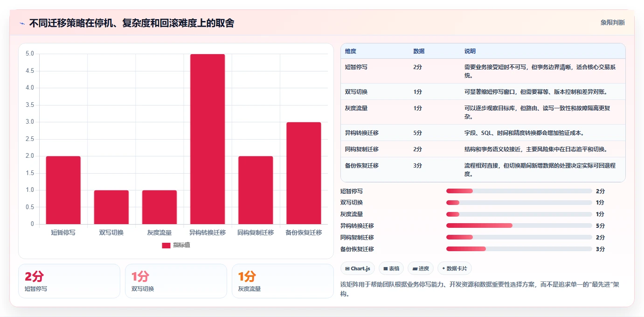The image size is (644, 317).
Task: Select the 表格 chip label
Action: tap(395, 268)
